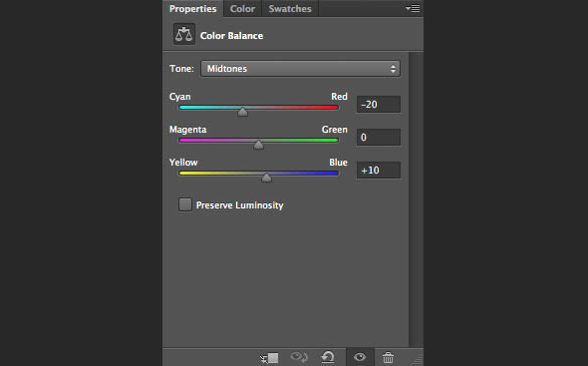The width and height of the screenshot is (588, 366).
Task: Click the Yellow-Blue slider handle
Action: tap(266, 178)
